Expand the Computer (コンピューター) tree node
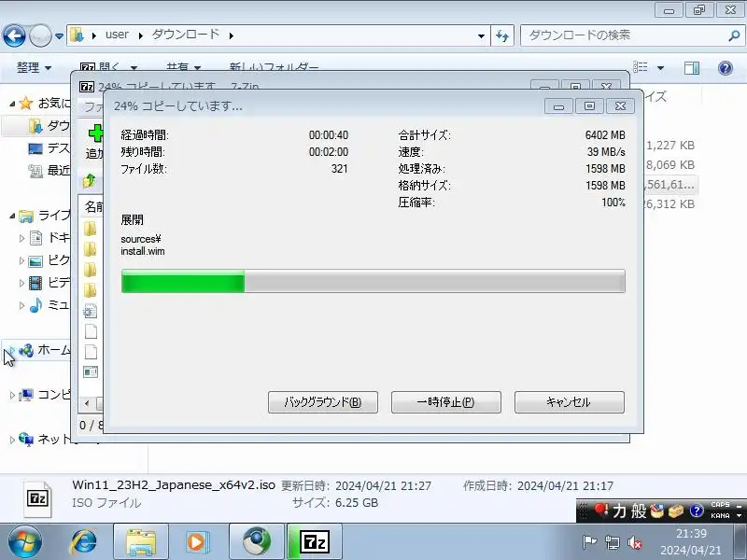Image resolution: width=747 pixels, height=560 pixels. (x=12, y=395)
